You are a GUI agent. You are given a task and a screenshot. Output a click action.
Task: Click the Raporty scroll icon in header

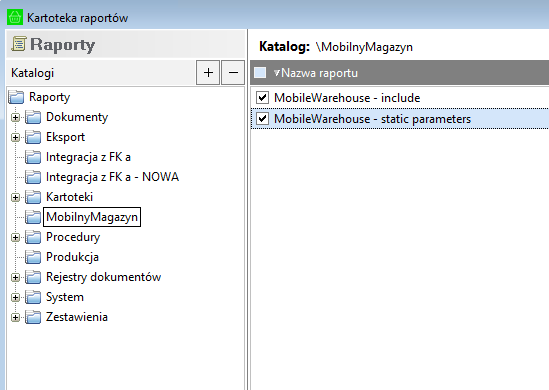[x=19, y=44]
